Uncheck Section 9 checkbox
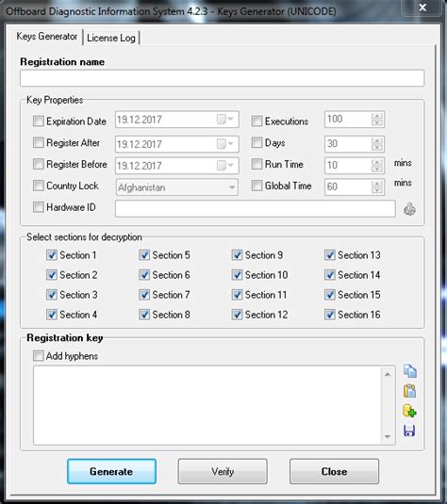The width and height of the screenshot is (447, 504). [x=237, y=255]
